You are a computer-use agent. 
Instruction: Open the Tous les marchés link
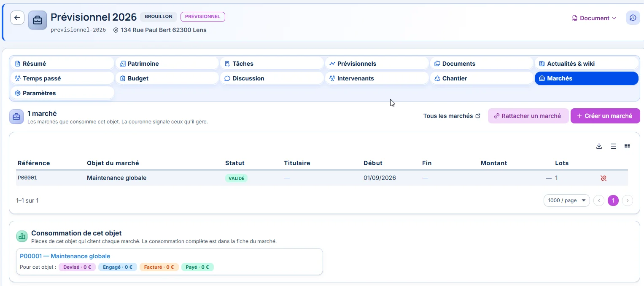tap(452, 116)
